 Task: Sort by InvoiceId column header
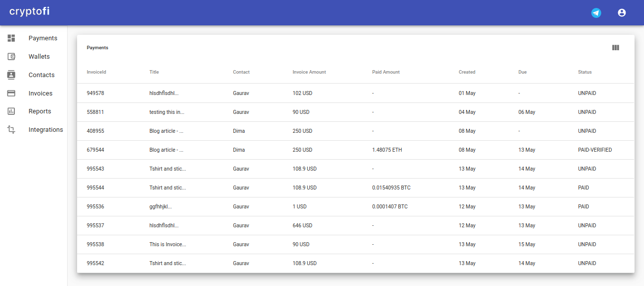[x=96, y=72]
